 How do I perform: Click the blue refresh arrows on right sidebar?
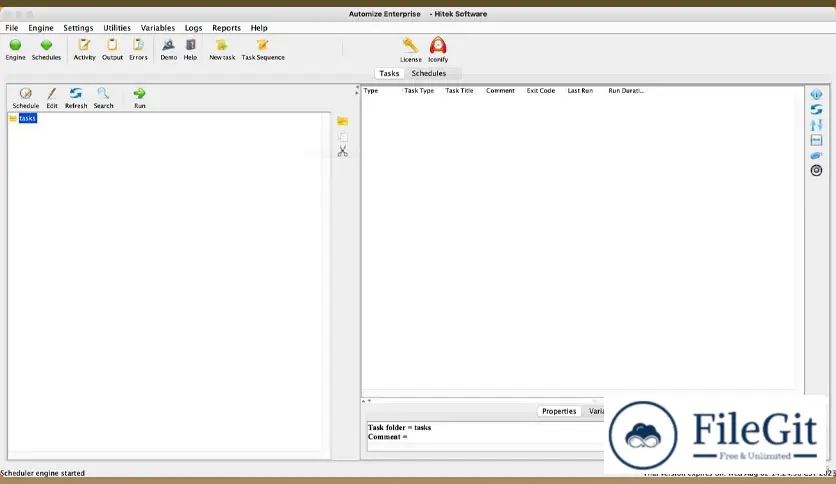816,109
